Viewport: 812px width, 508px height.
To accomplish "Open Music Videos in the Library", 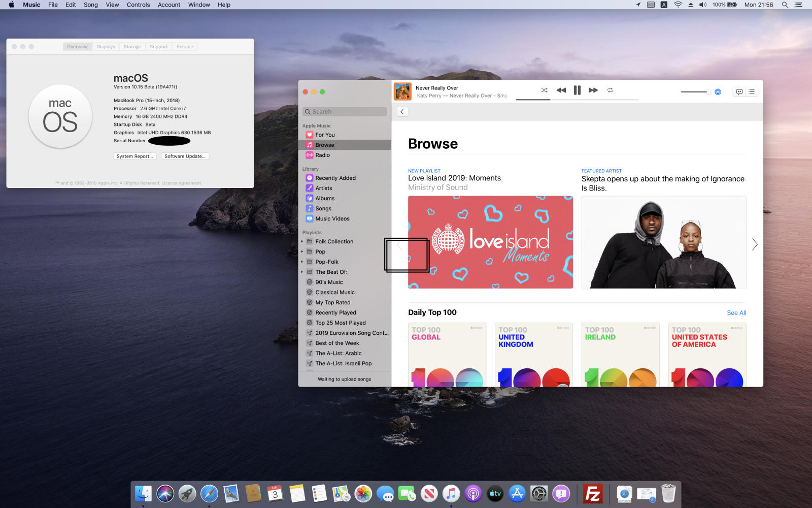I will (345, 219).
